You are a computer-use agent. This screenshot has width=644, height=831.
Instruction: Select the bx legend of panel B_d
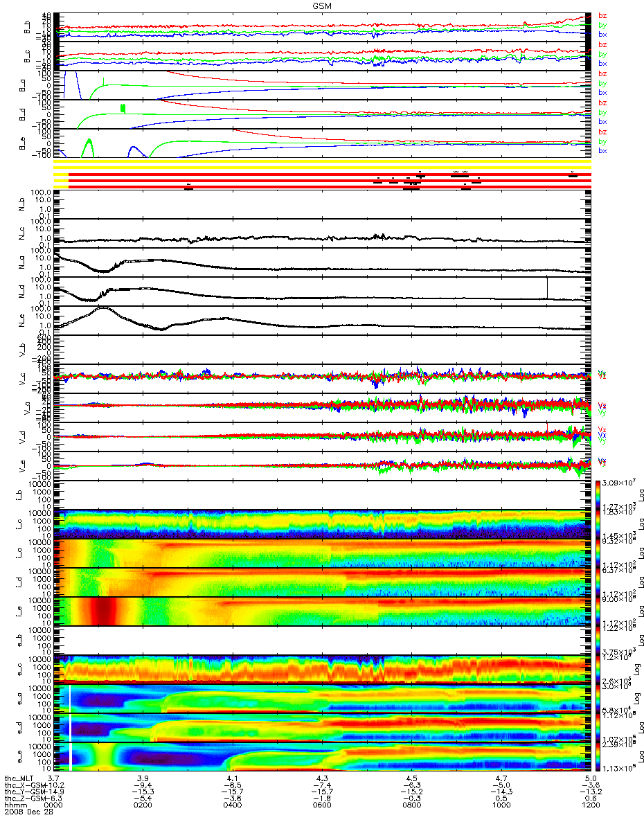coord(602,121)
